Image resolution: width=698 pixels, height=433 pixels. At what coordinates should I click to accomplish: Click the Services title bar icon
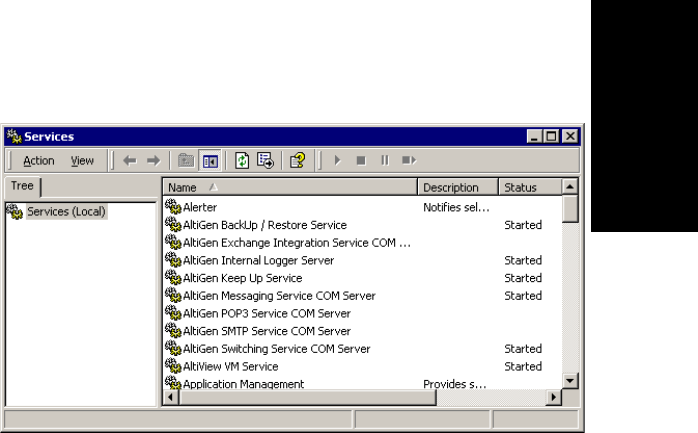click(x=14, y=136)
